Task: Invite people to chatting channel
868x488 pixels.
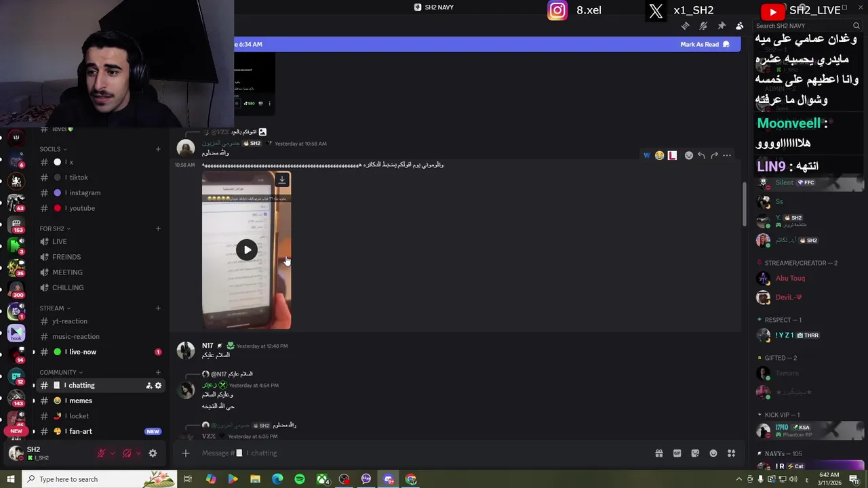Action: 149,386
